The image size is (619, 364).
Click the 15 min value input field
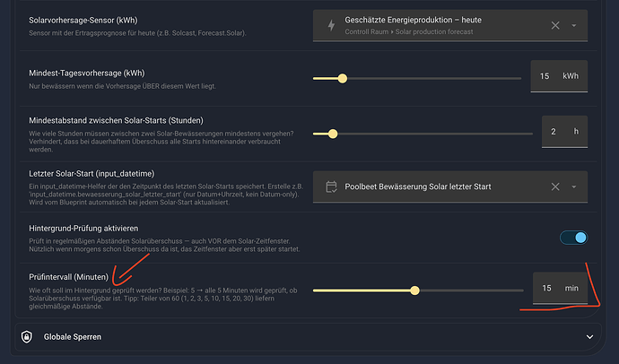560,289
